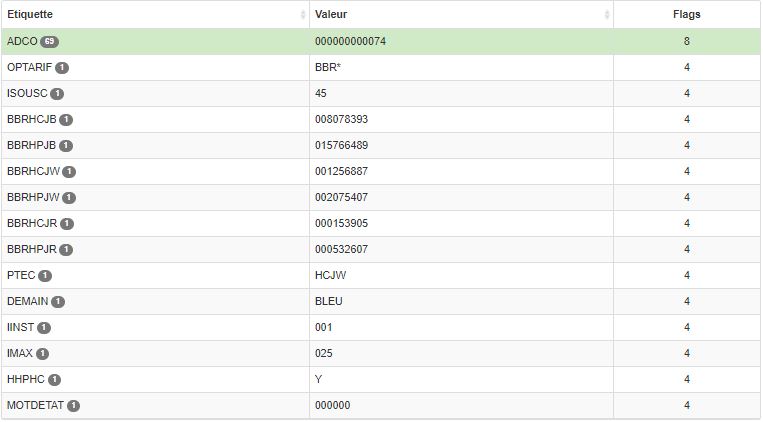Image resolution: width=763 pixels, height=422 pixels.
Task: Select the HHPHC row label
Action: [x=26, y=379]
